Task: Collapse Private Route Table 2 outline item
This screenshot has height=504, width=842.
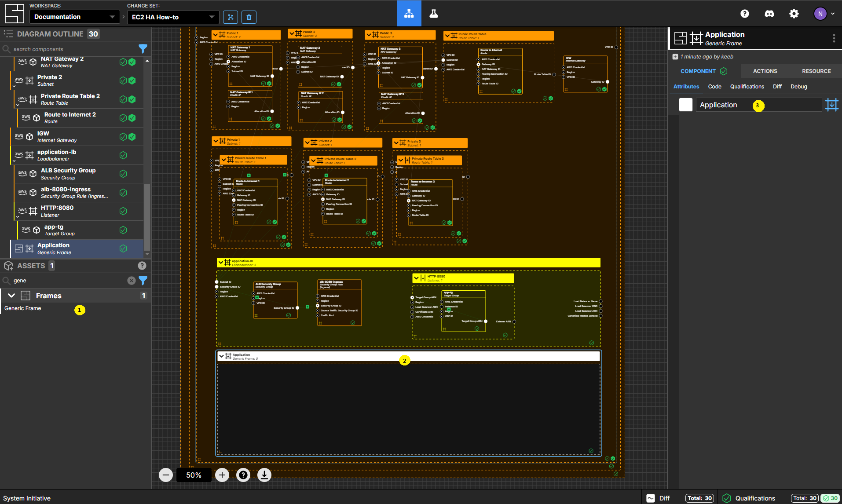Action: point(18,105)
